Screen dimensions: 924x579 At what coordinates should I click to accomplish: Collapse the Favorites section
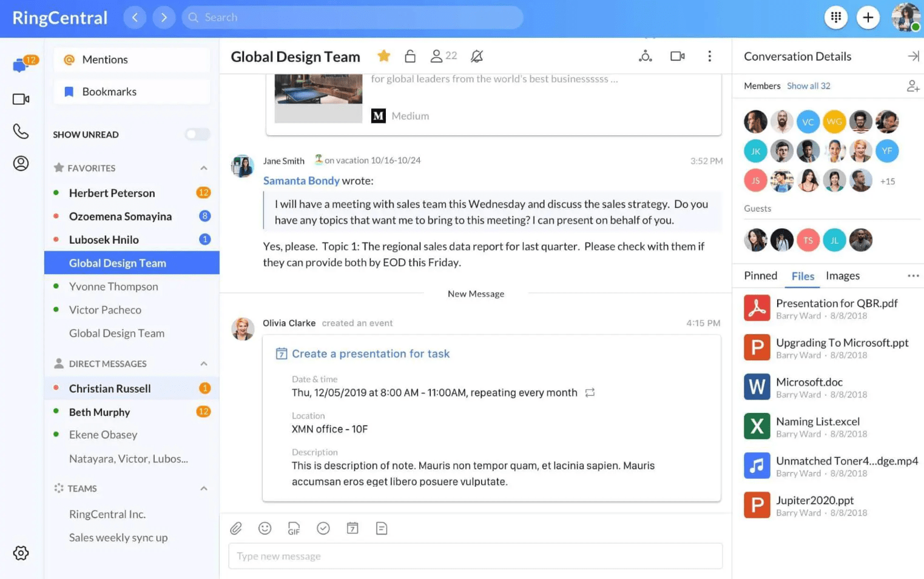pos(203,168)
